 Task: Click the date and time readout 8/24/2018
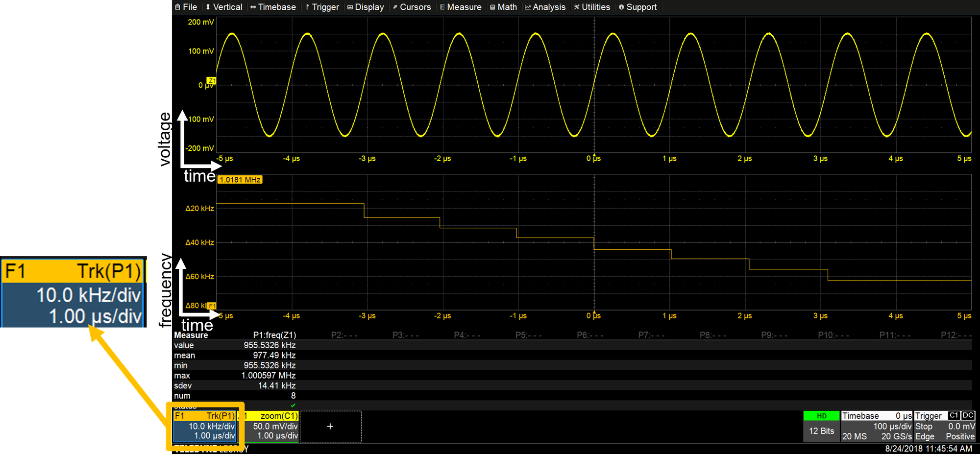(x=929, y=449)
